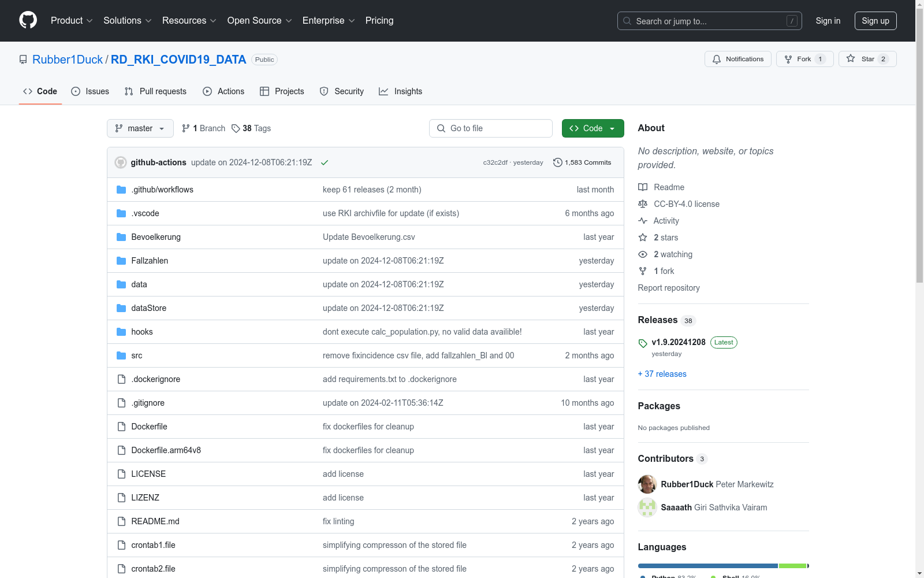The image size is (924, 578).
Task: Switch to the Pull requests tab
Action: tap(155, 91)
